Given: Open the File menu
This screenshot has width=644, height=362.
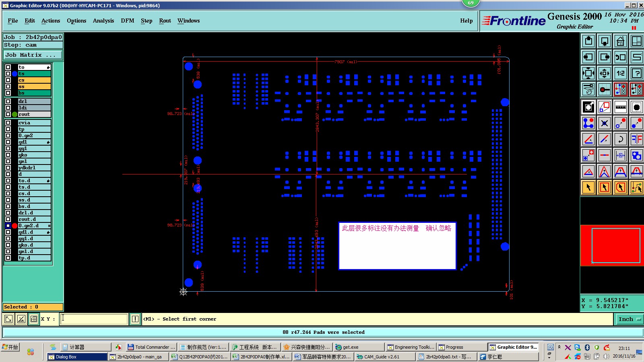Looking at the screenshot, I should pyautogui.click(x=13, y=21).
